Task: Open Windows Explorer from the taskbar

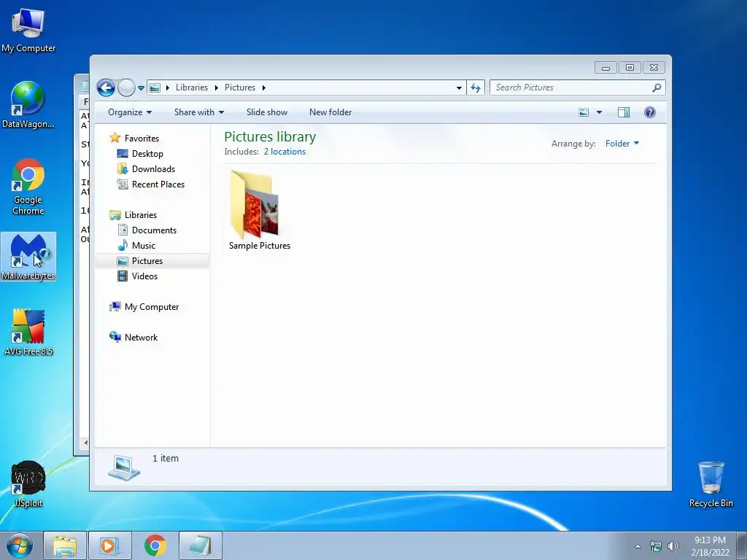Action: point(65,545)
